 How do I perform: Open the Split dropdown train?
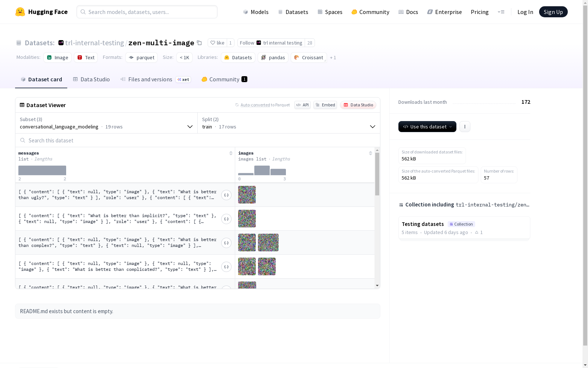pyautogui.click(x=289, y=123)
